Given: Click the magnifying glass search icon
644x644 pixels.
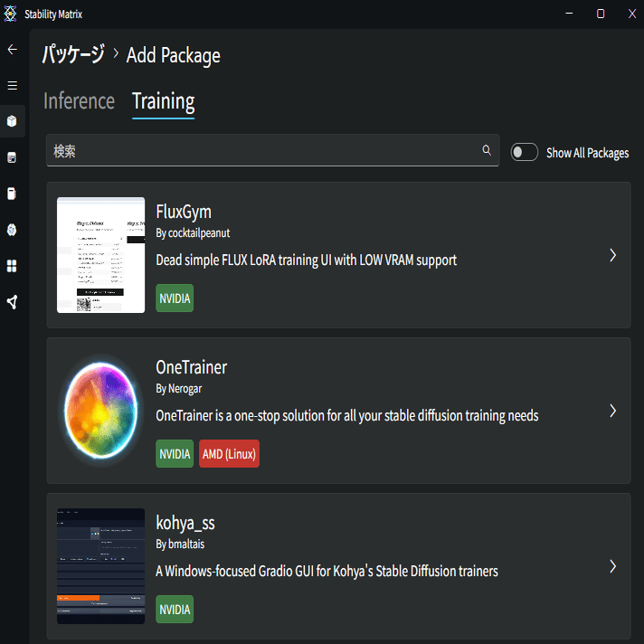Looking at the screenshot, I should click(487, 151).
